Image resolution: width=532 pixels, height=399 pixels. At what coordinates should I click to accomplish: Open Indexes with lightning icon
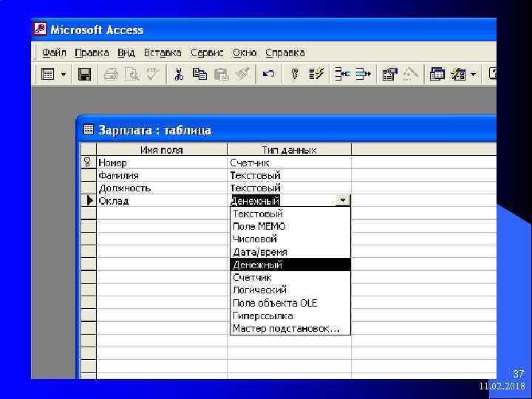tap(316, 74)
